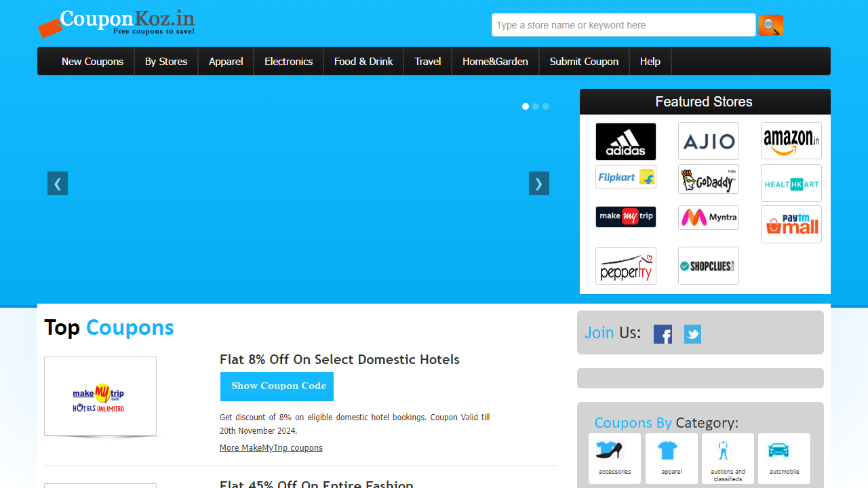868x488 pixels.
Task: Open the Adidas featured store logo
Action: coord(625,142)
